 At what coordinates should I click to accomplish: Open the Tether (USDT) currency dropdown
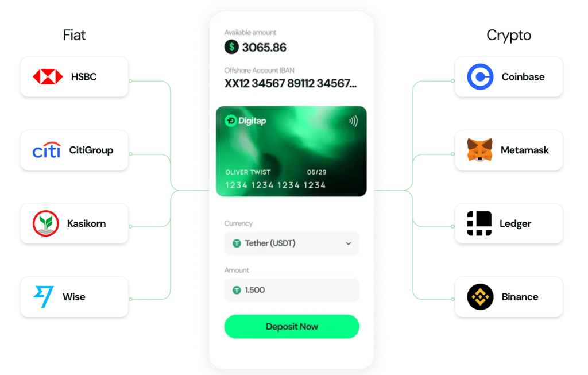tap(292, 243)
